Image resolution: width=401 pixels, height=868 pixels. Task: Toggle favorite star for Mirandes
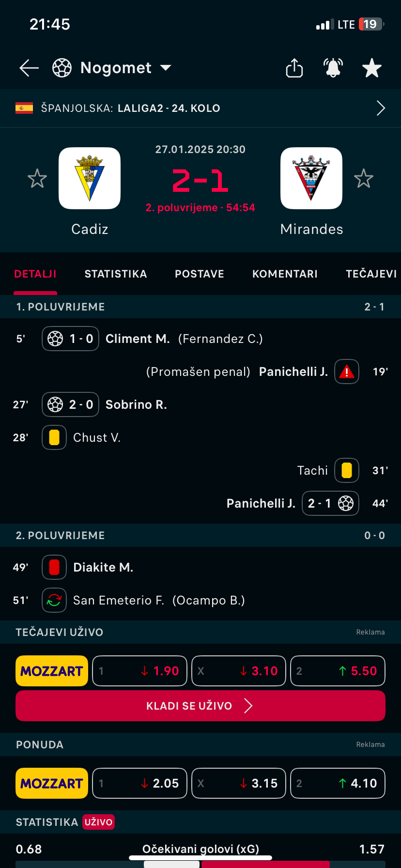[x=364, y=179]
